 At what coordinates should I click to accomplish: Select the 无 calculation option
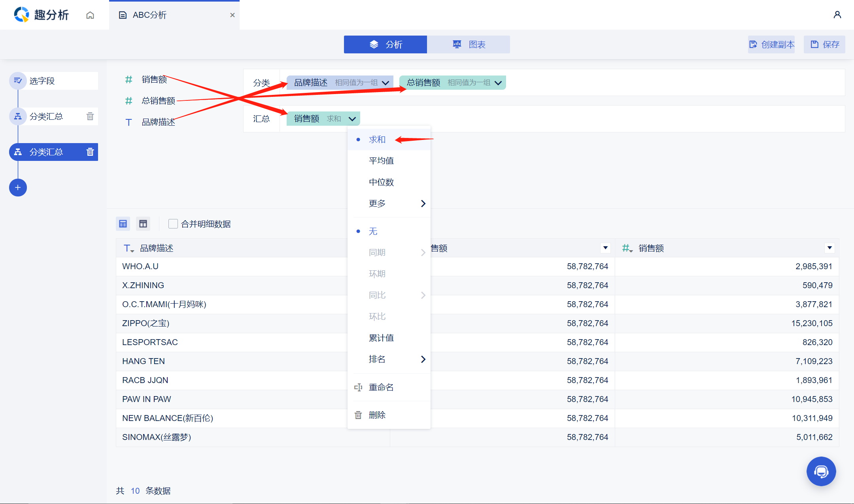click(373, 231)
